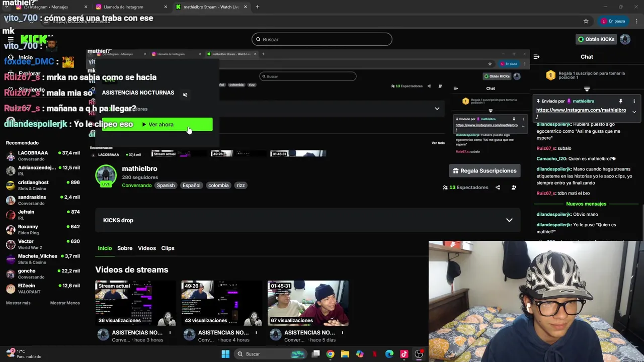Screen dimensions: 644x362
Task: Click the share icon next to Espectadores
Action: 498,188
